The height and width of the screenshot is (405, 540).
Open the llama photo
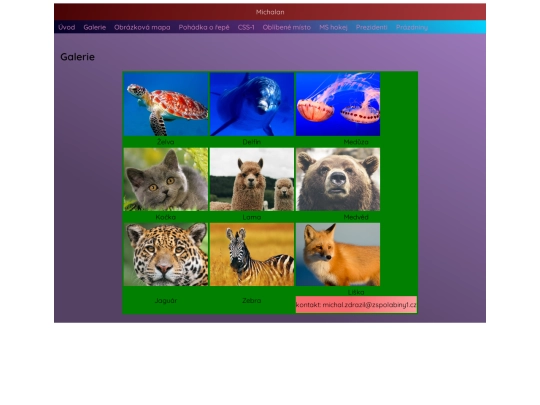(x=252, y=179)
